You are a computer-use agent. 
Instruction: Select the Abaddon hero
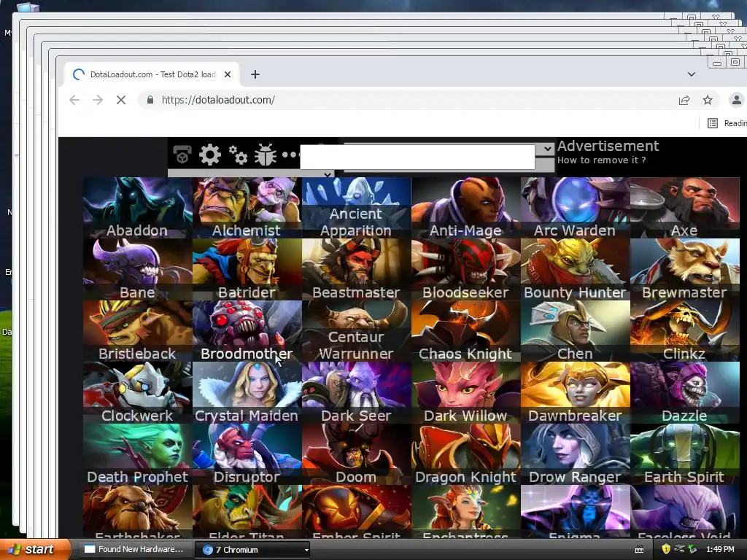[x=137, y=208]
